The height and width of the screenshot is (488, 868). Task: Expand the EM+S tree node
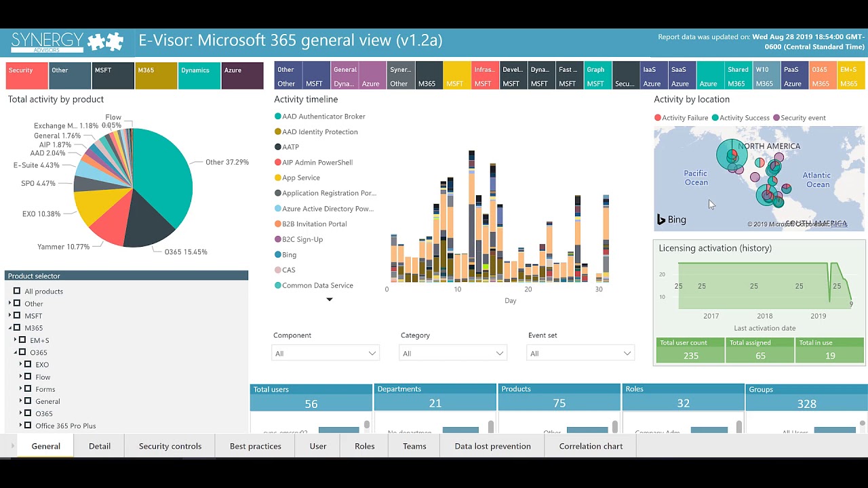(x=16, y=340)
